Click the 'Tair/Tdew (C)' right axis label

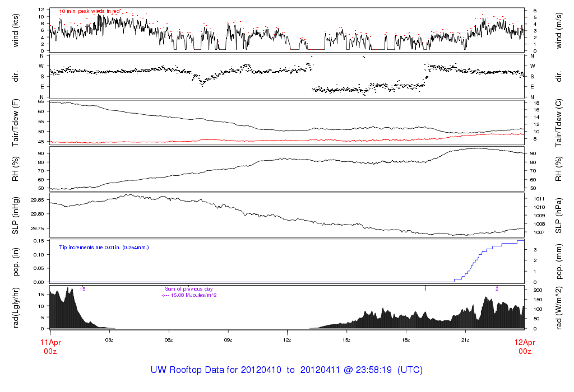point(558,124)
